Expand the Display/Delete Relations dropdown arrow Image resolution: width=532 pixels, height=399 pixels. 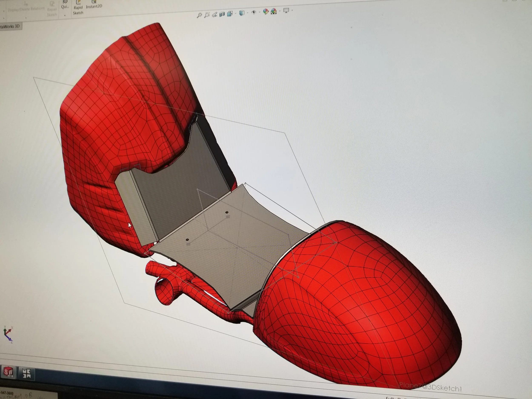[26, 18]
